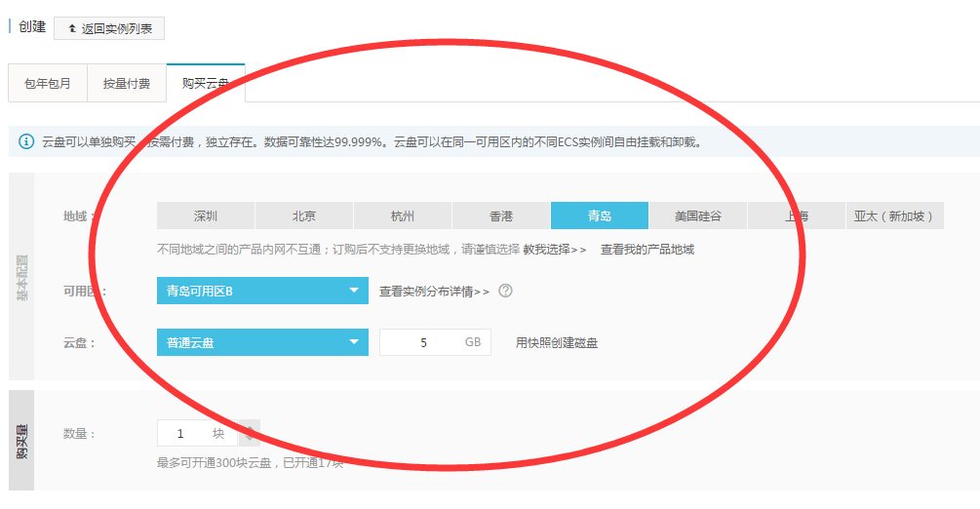
Task: Expand the 普通云盘 disk type dropdown
Action: tap(262, 342)
